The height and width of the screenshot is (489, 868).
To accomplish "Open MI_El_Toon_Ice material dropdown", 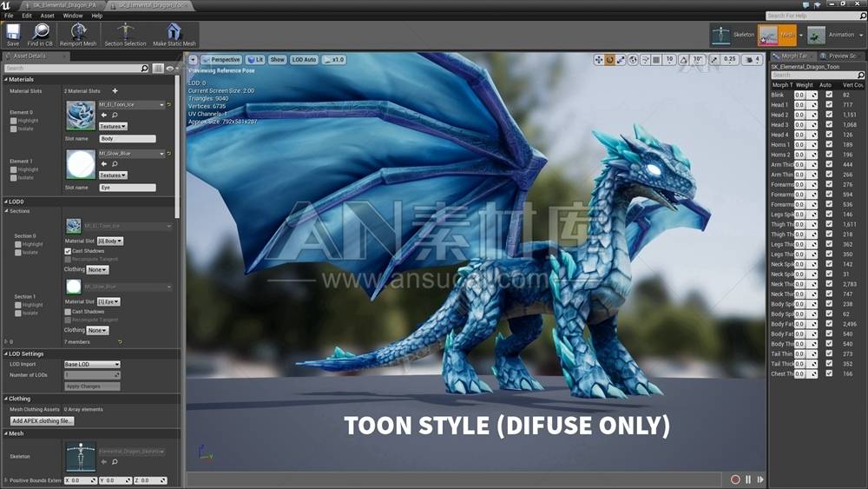I will [131, 105].
